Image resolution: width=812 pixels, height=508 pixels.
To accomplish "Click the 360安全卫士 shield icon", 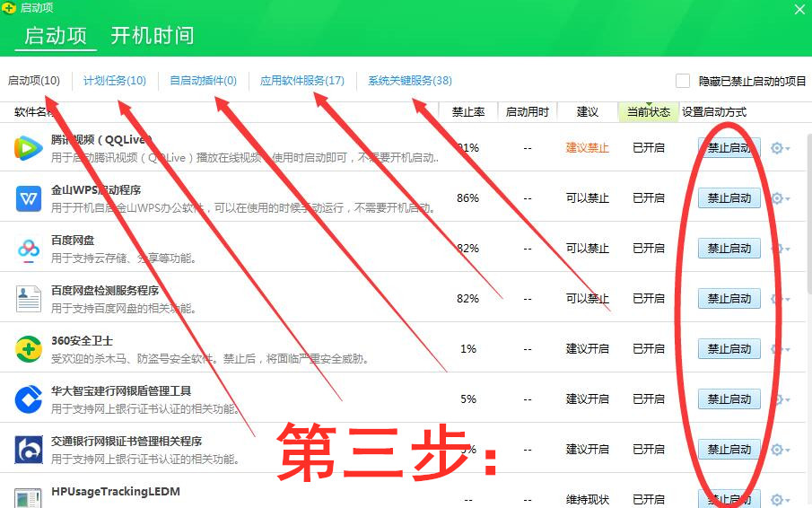I will pyautogui.click(x=29, y=349).
